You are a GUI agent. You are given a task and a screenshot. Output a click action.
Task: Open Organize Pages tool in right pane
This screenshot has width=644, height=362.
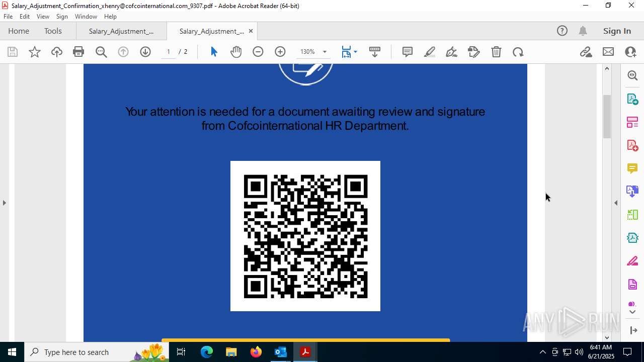click(x=632, y=215)
